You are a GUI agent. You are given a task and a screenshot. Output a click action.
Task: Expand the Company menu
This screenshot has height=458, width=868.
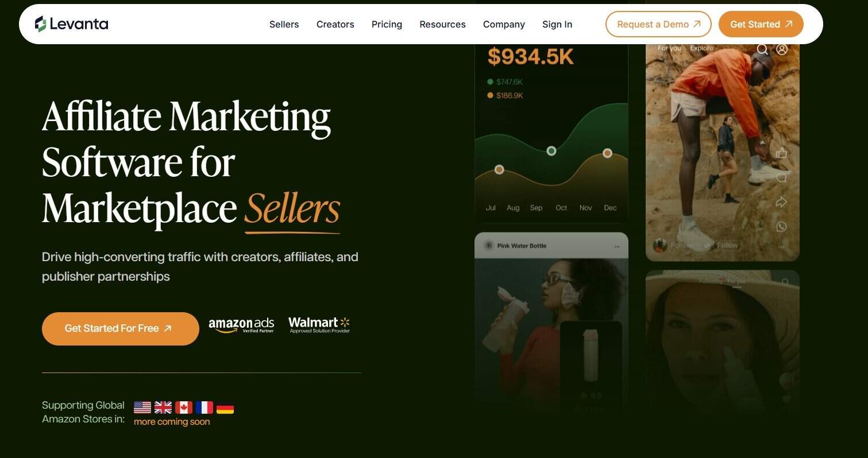[x=504, y=24]
